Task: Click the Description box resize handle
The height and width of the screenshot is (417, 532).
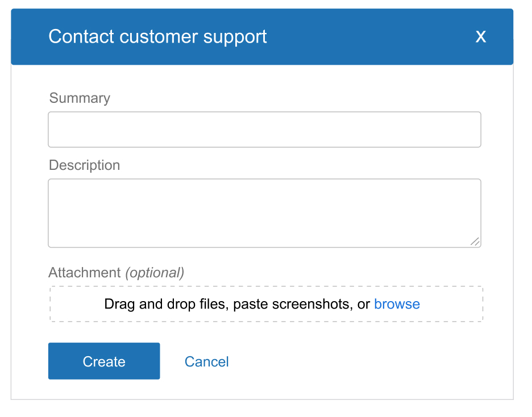Action: pyautogui.click(x=475, y=241)
